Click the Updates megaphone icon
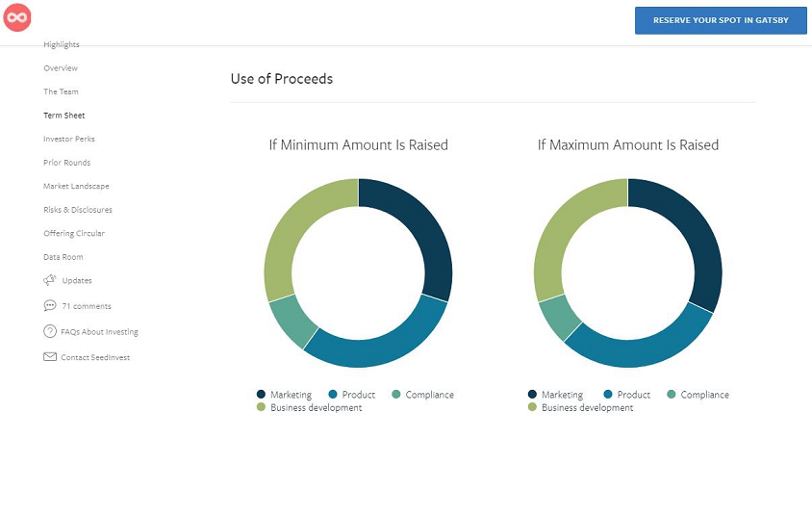Image resolution: width=812 pixels, height=516 pixels. [50, 280]
